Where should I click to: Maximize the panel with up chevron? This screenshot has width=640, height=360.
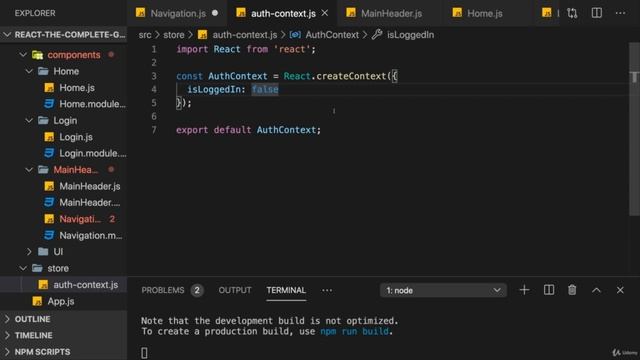point(596,290)
